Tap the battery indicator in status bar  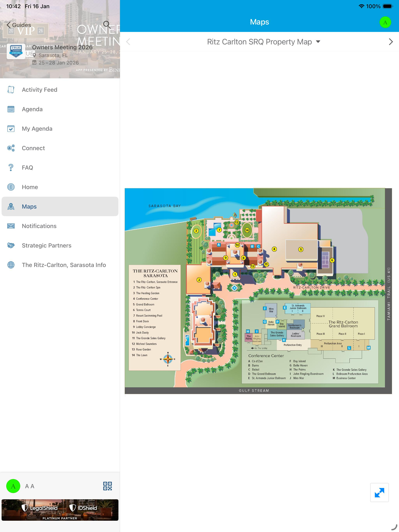click(x=388, y=6)
